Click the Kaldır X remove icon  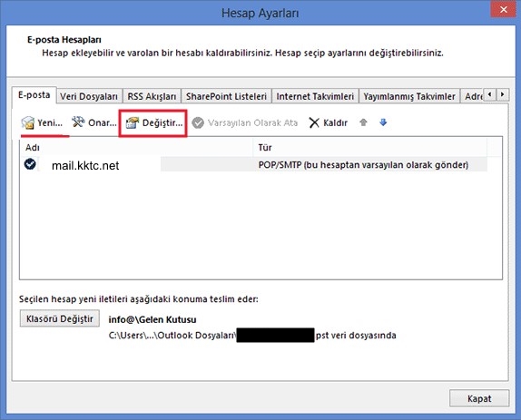click(x=314, y=122)
